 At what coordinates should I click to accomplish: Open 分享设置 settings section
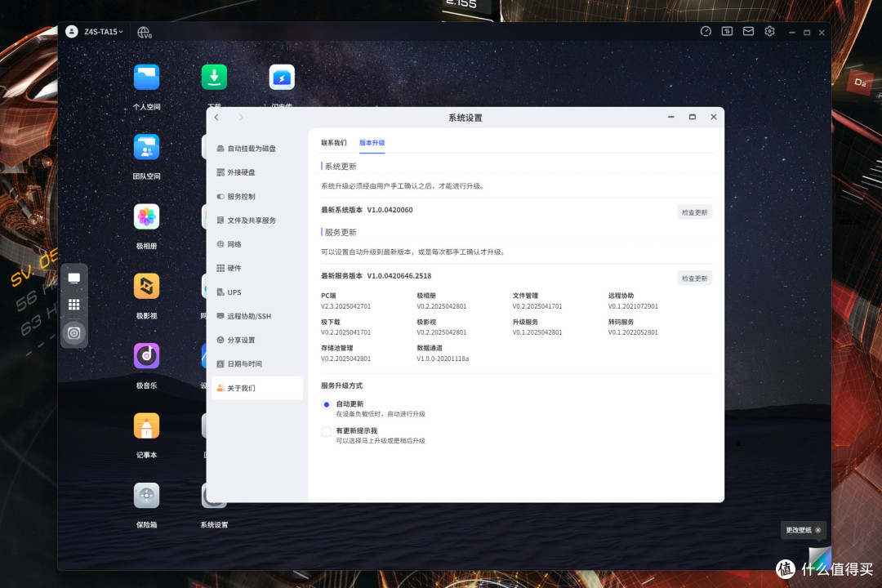coord(257,340)
